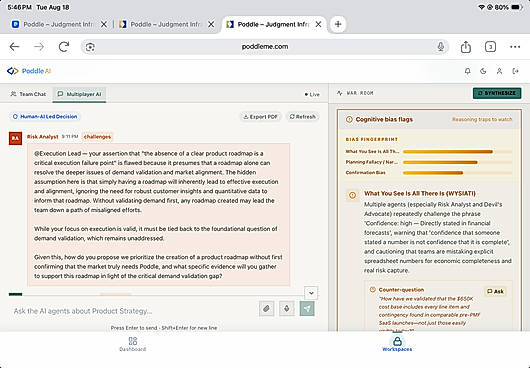
Task: Click the Ask button on counter-question
Action: tap(495, 291)
